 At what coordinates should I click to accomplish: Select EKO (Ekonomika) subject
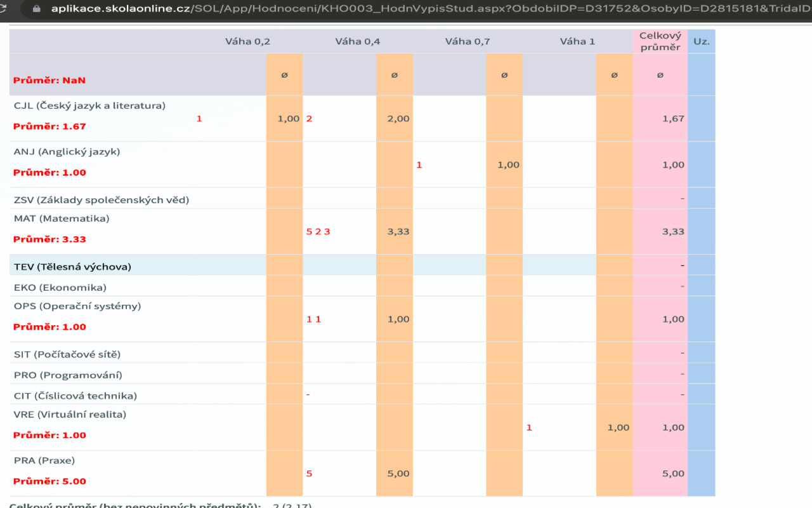pyautogui.click(x=60, y=288)
